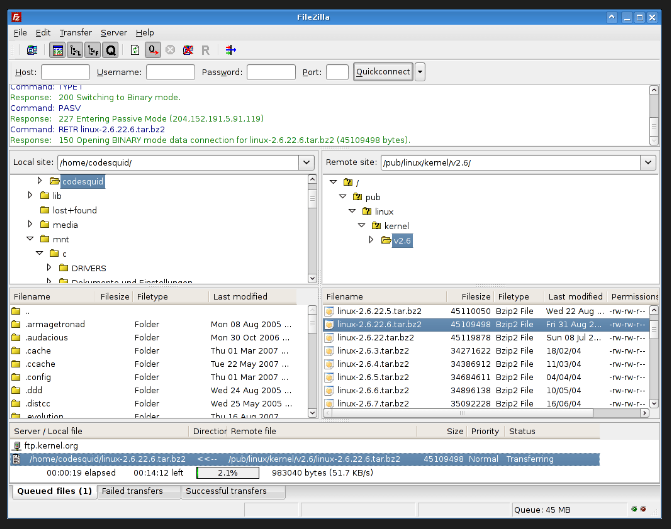Expand the remote v2.6 folder
Image resolution: width=671 pixels, height=529 pixels.
point(371,240)
